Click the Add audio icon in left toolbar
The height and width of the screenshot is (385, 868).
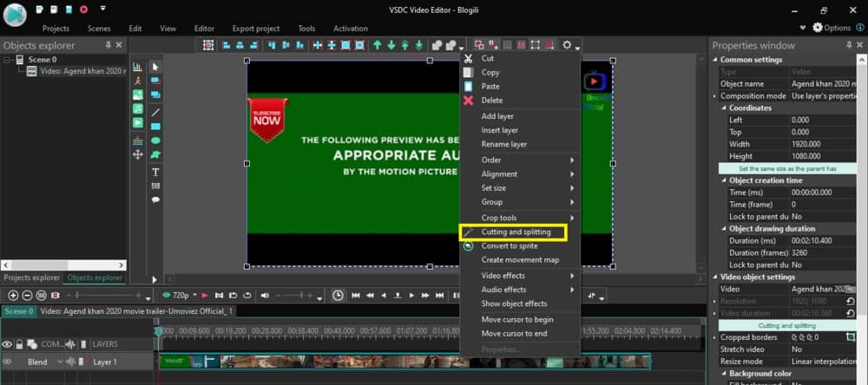pyautogui.click(x=138, y=108)
